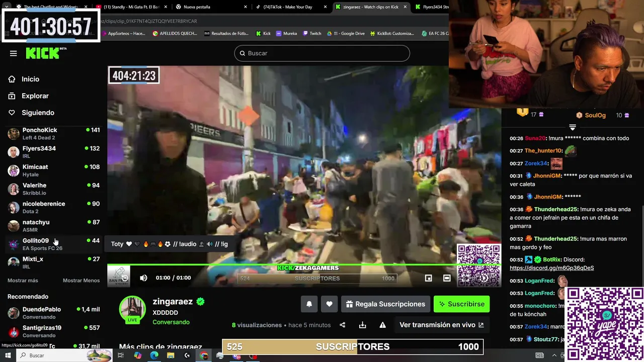Open Copilot from the taskbar
The width and height of the screenshot is (644, 362).
pos(137,355)
